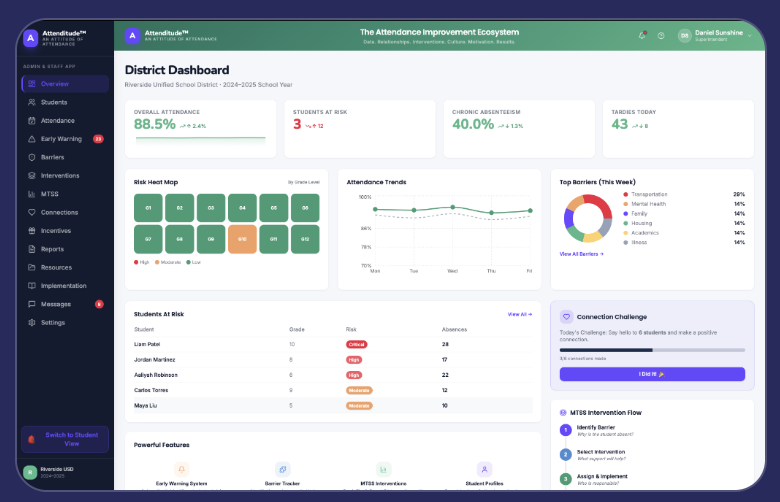This screenshot has height=502, width=780.
Task: Click the Top Barriers donut chart
Action: [587, 218]
